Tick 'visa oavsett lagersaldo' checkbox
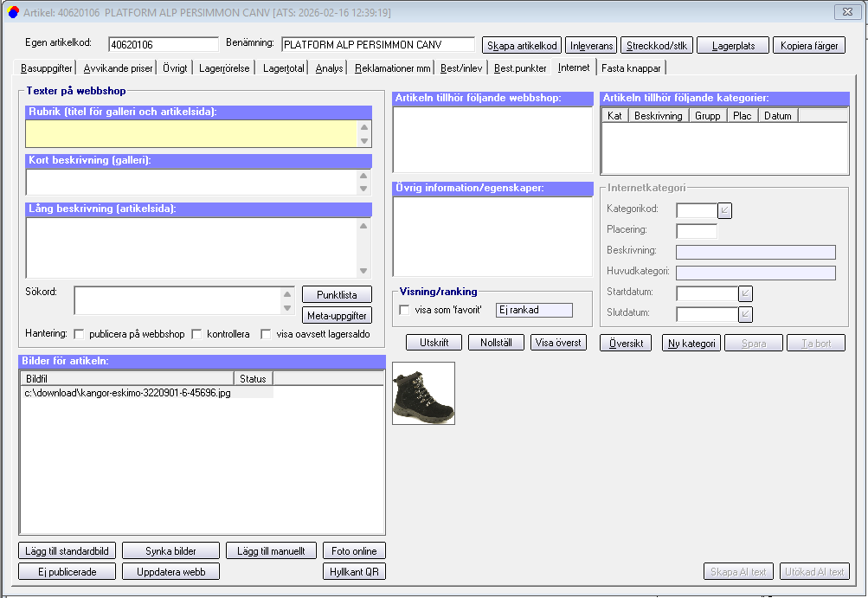The width and height of the screenshot is (868, 598). (x=267, y=334)
